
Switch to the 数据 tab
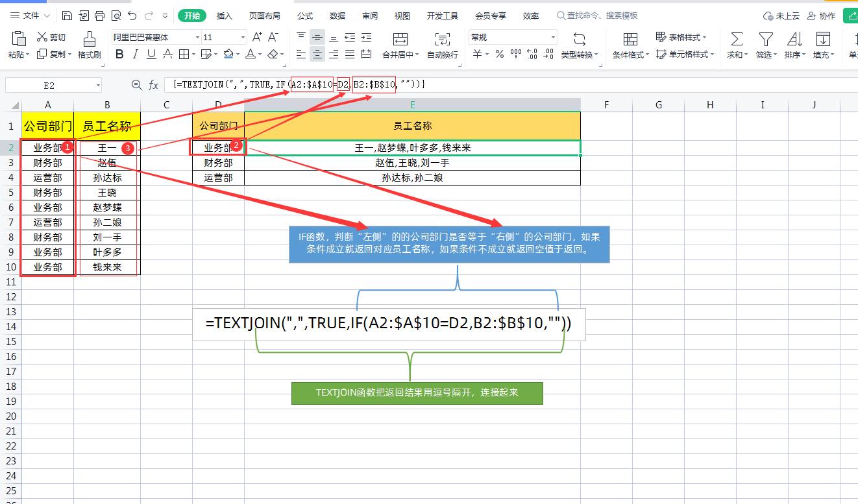337,16
